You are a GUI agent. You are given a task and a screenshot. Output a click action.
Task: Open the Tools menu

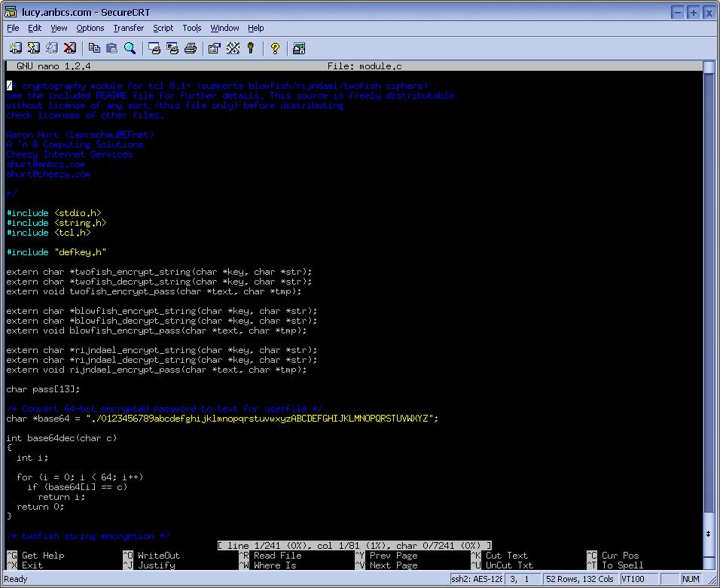click(x=192, y=28)
